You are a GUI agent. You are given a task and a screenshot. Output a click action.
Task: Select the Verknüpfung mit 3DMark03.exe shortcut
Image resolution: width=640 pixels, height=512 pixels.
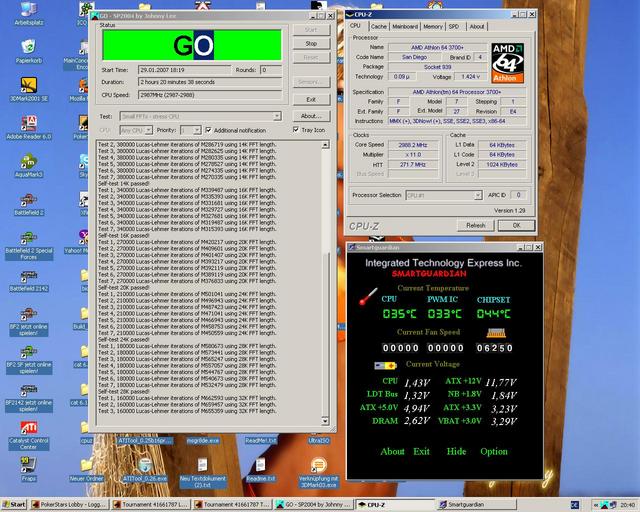pos(319,473)
